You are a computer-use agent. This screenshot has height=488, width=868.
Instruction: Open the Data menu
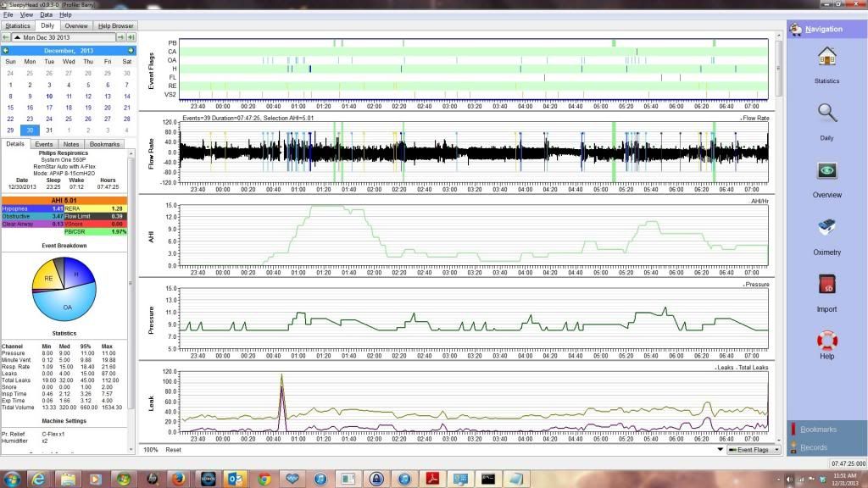pyautogui.click(x=46, y=15)
